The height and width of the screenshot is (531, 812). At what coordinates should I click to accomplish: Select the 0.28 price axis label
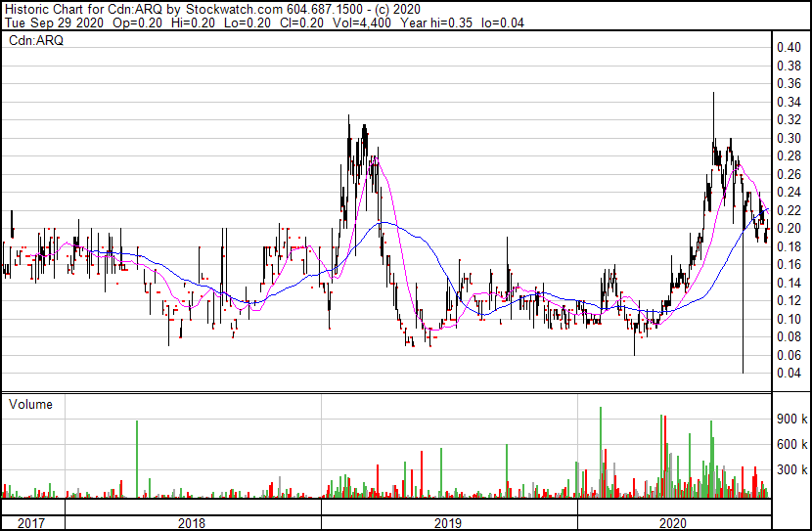[789, 156]
